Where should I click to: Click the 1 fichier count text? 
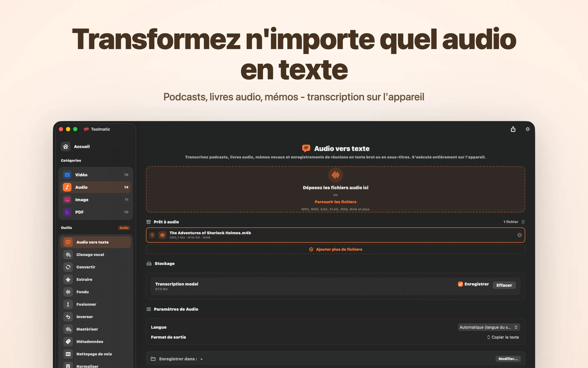click(510, 222)
